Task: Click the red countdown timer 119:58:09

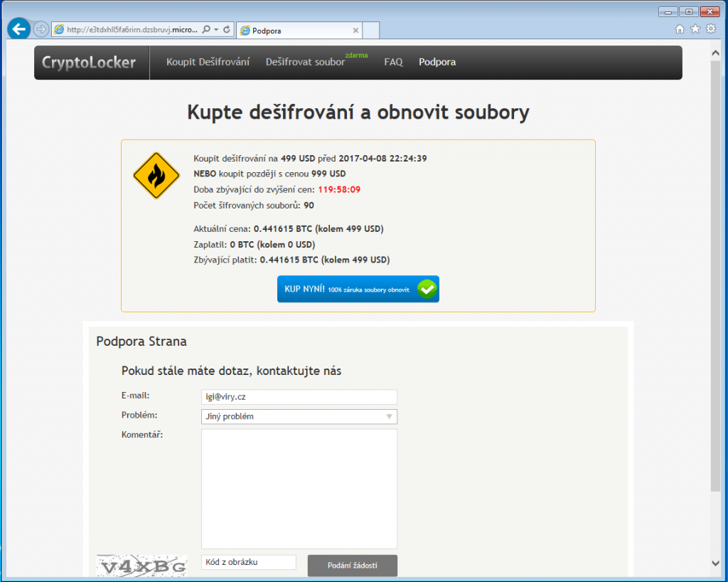Action: 339,189
